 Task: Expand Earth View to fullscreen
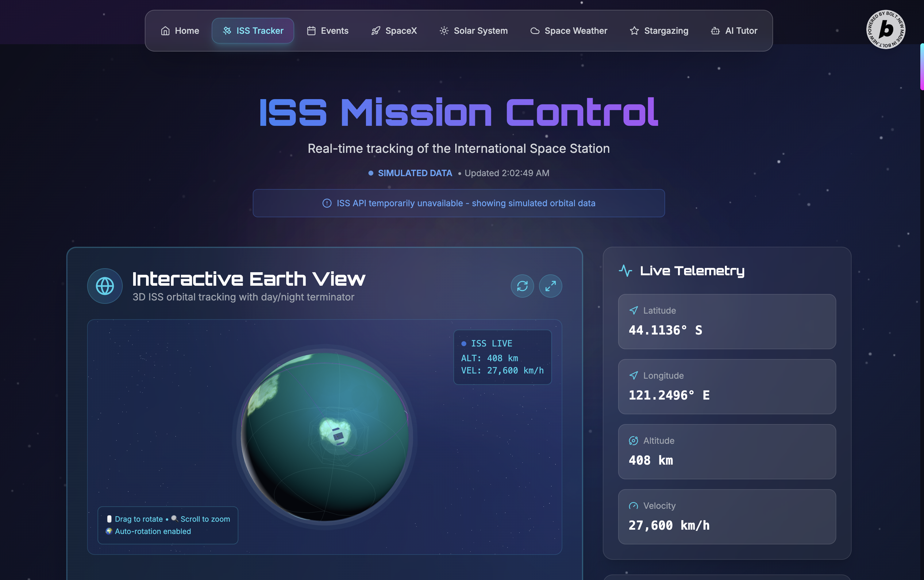551,286
